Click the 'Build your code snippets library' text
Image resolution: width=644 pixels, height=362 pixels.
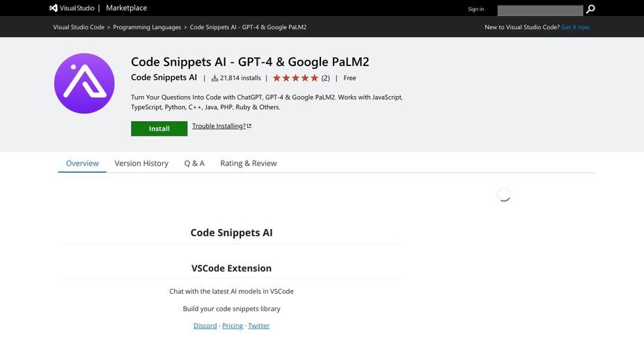[x=232, y=308]
